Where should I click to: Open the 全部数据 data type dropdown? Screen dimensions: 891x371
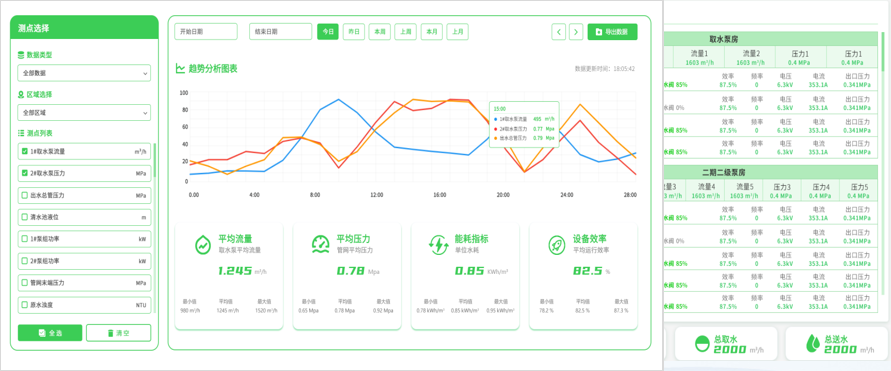tap(84, 73)
